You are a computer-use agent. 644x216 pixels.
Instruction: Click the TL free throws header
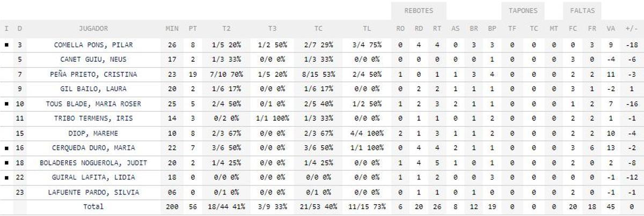tap(368, 28)
